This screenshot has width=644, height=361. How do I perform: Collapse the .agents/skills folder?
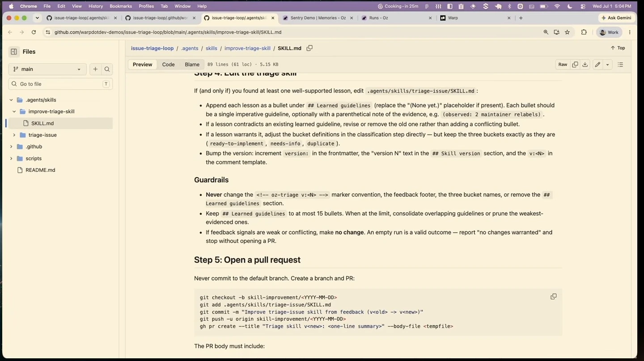11,100
